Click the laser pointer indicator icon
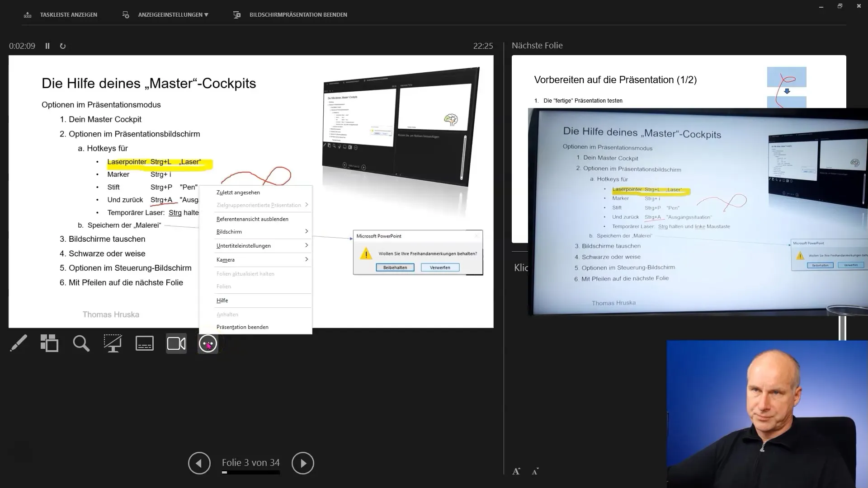 [x=208, y=343]
